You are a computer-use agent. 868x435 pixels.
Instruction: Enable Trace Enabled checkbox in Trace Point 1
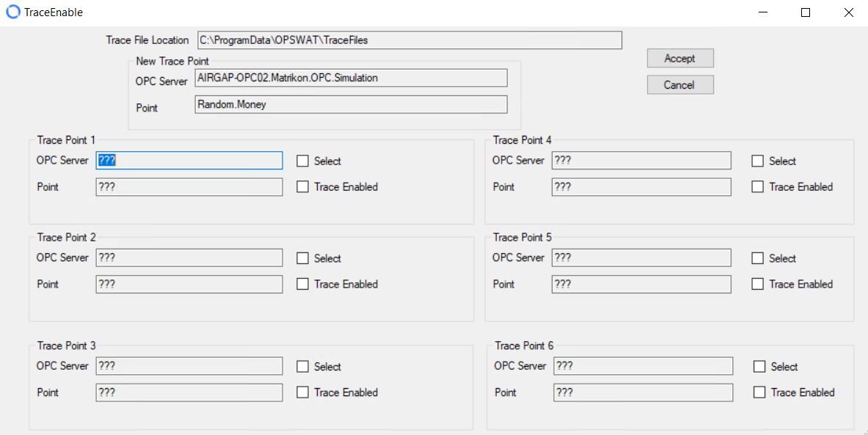click(302, 187)
